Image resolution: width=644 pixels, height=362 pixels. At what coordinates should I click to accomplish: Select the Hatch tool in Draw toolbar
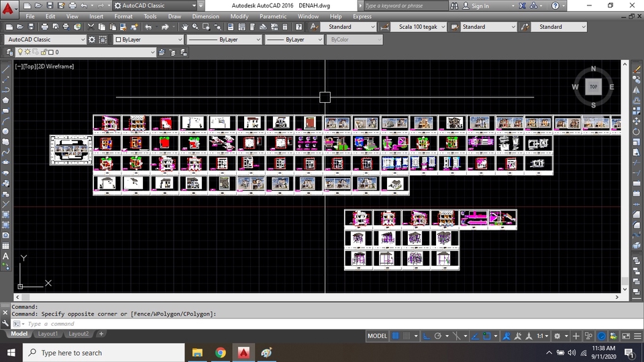(6, 214)
